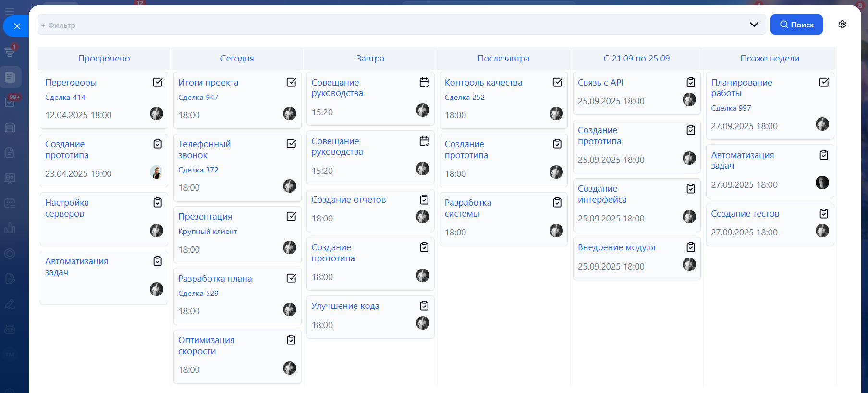Click the clipboard icon on Создание тестов card
868x393 pixels.
click(x=824, y=214)
